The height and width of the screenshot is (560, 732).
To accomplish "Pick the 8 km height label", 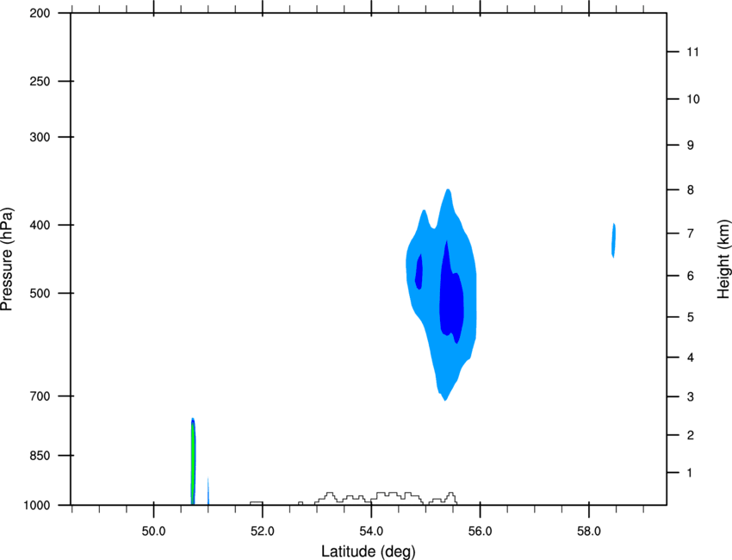I will [691, 190].
